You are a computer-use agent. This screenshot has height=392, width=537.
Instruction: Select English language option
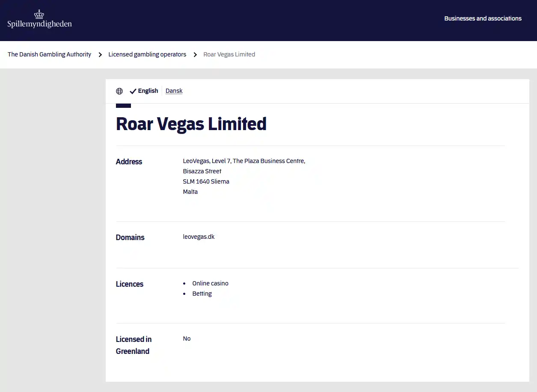148,91
